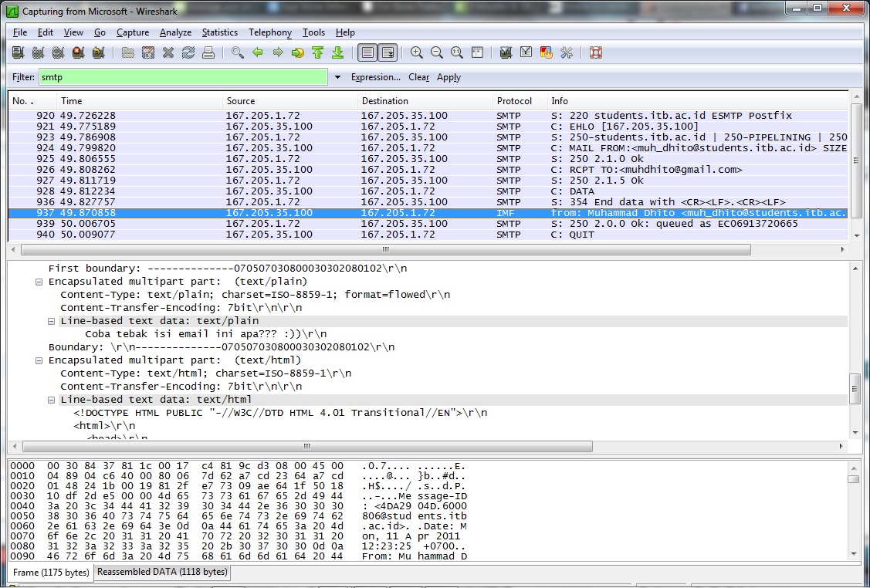The width and height of the screenshot is (870, 588).
Task: Open the Help lifebuoy icon
Action: point(595,53)
